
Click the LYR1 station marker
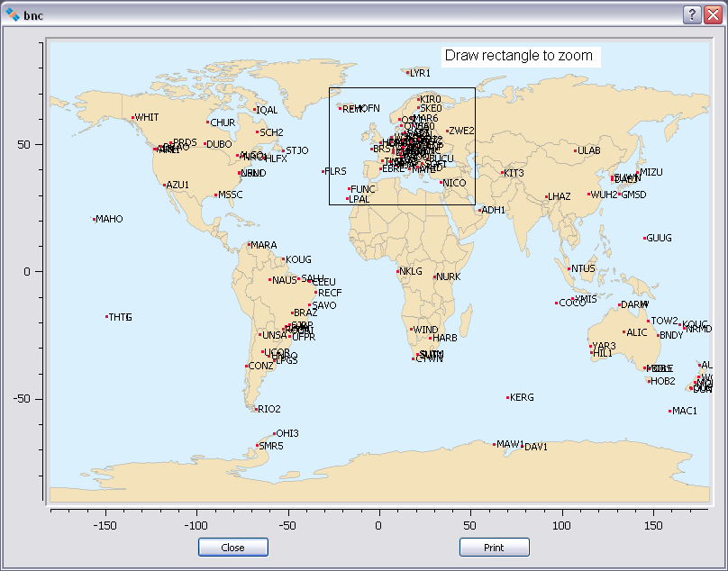(x=407, y=73)
